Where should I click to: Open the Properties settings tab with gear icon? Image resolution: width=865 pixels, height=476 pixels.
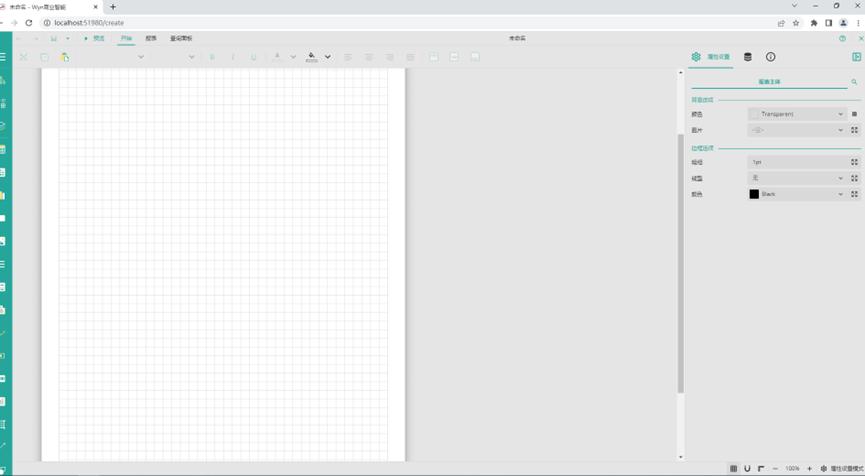(x=711, y=57)
